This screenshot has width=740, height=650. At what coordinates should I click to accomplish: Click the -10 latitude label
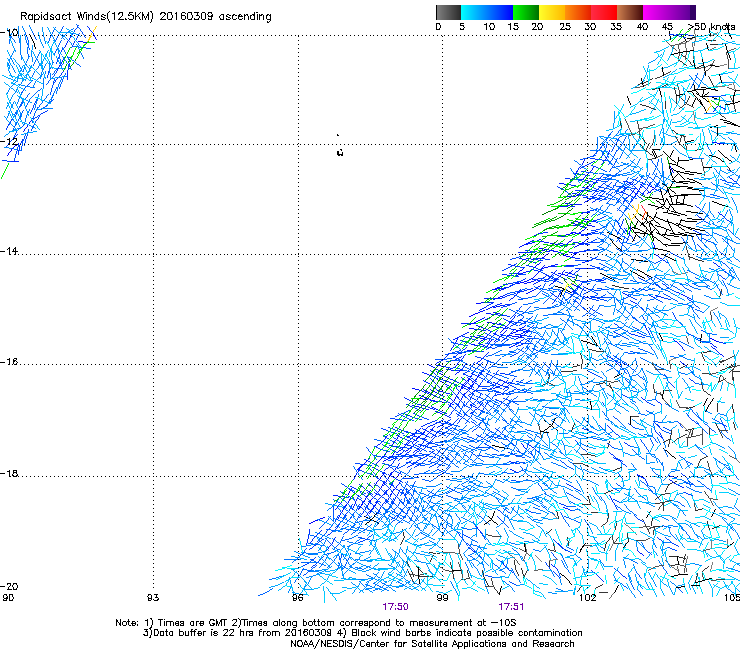tap(9, 32)
